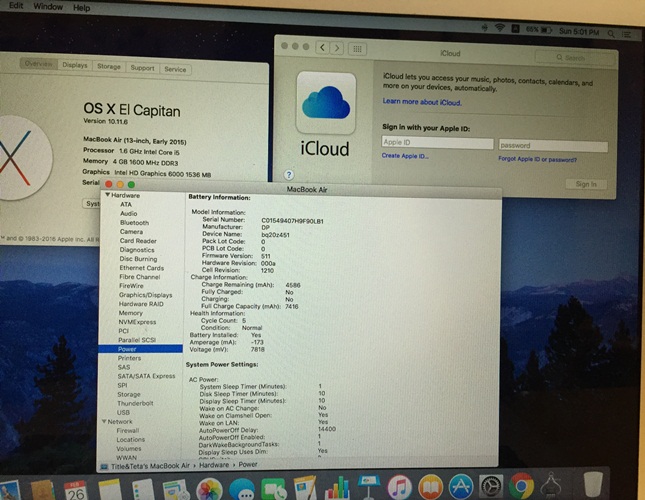Viewport: 645px width, 500px height.
Task: Open the Window menu
Action: 48,7
